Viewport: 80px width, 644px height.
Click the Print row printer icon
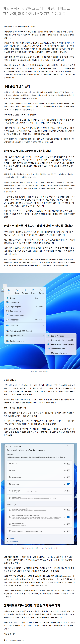coord(9,471)
